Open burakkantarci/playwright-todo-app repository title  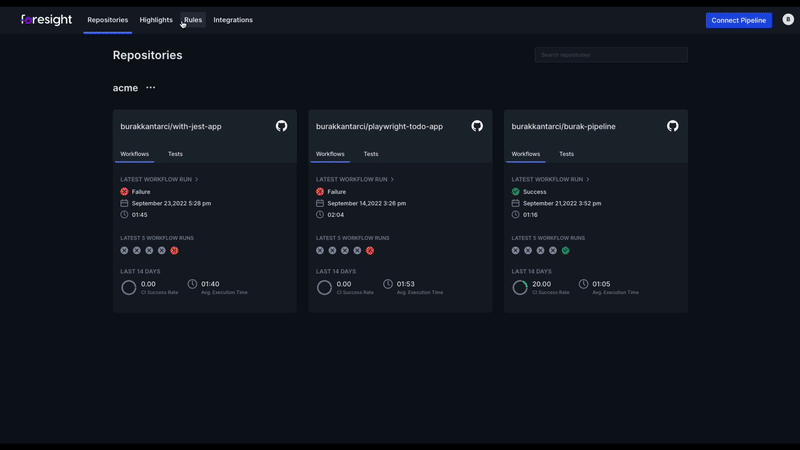click(x=379, y=127)
